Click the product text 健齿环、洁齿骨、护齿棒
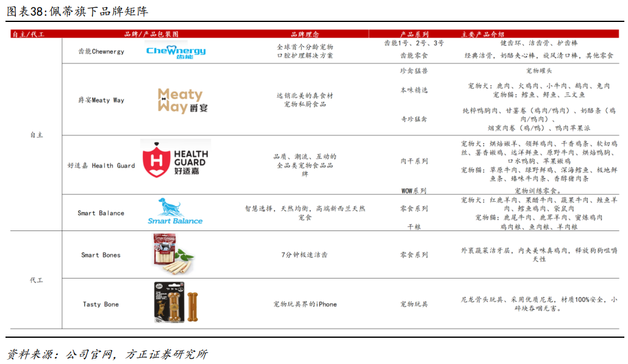This screenshot has height=364, width=628. 539,43
